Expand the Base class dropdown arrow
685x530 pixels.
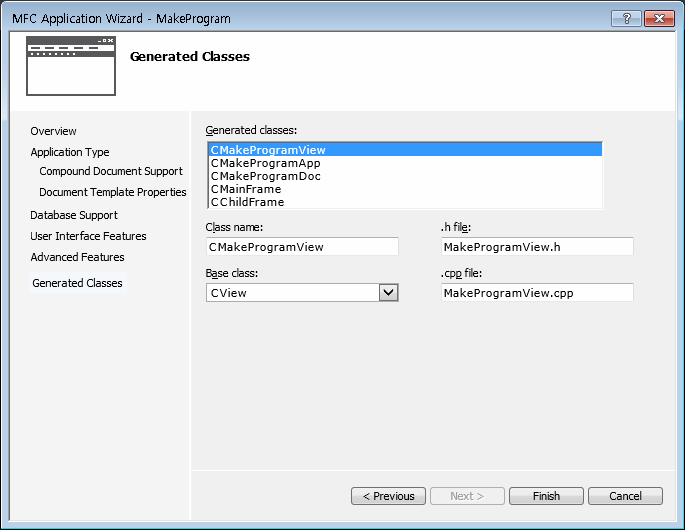(388, 293)
